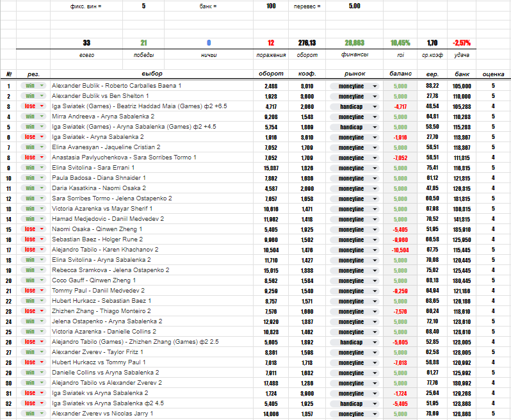Open the win result dropdown in row 25
The width and height of the screenshot is (511, 420).
click(x=33, y=332)
